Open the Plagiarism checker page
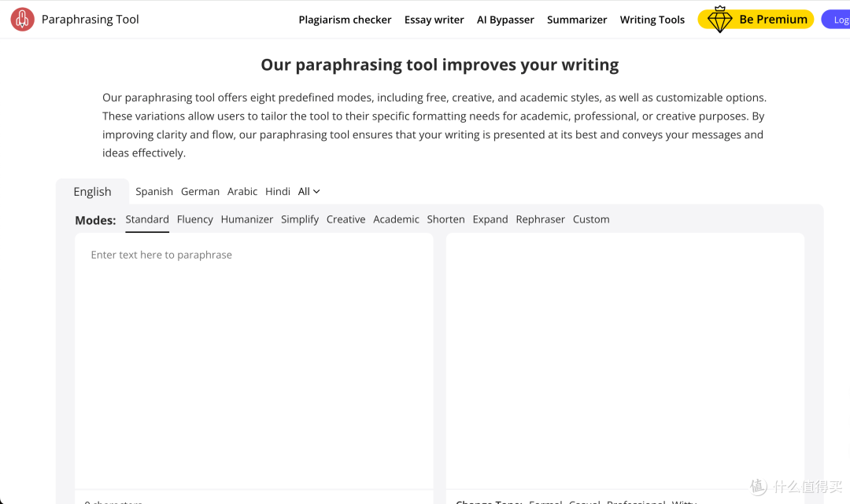Image resolution: width=850 pixels, height=504 pixels. point(345,20)
